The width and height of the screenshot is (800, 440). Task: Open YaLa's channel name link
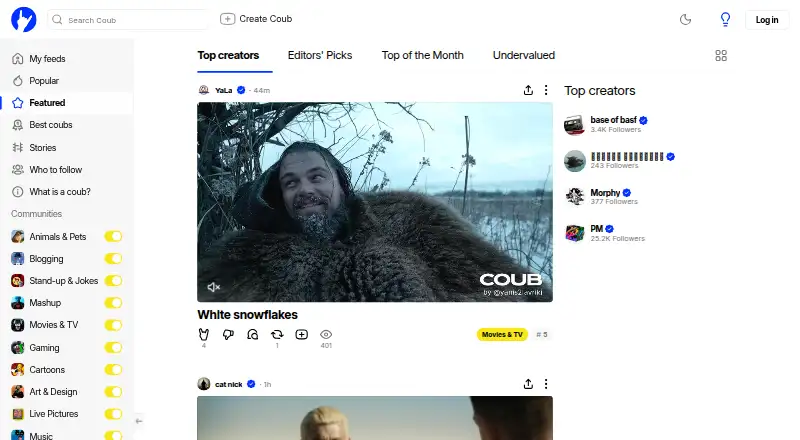click(x=223, y=90)
